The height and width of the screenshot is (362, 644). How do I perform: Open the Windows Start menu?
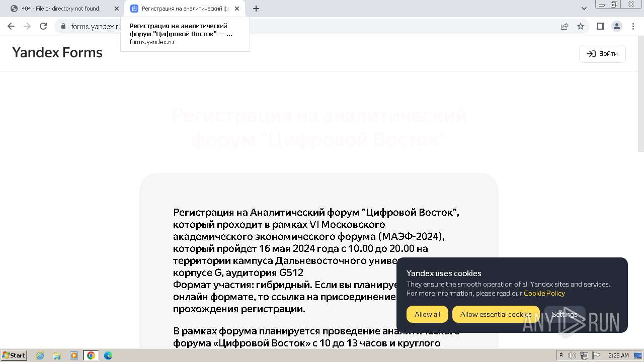coord(14,355)
